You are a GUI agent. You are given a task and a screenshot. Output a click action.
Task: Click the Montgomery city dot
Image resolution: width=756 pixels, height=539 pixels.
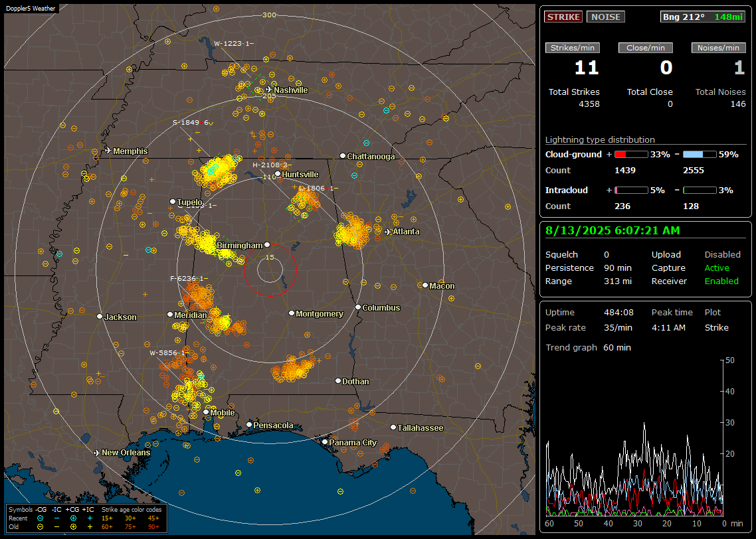coord(291,313)
